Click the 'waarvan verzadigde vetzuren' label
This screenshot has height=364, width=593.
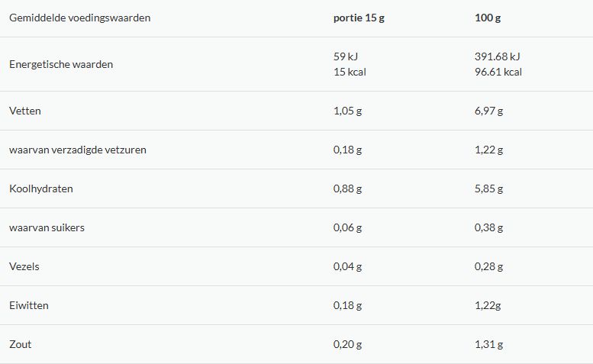pyautogui.click(x=78, y=150)
